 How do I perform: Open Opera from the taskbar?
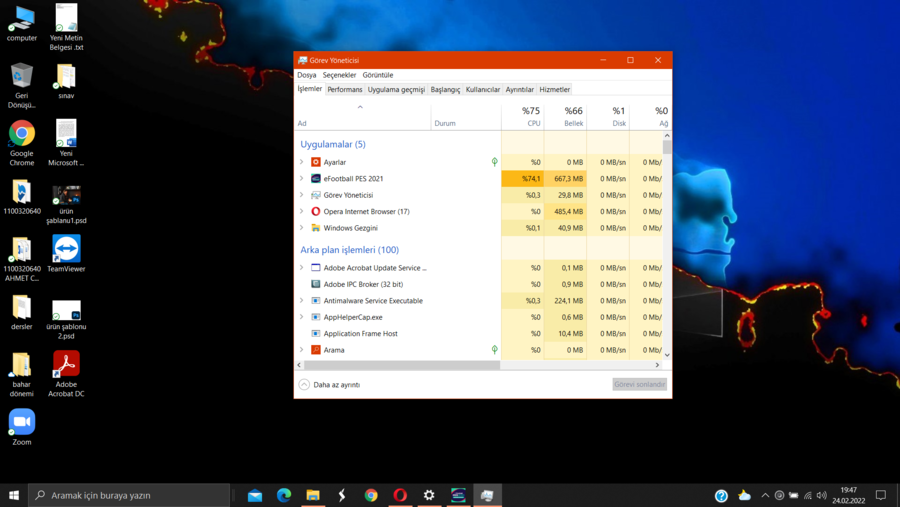[x=400, y=495]
